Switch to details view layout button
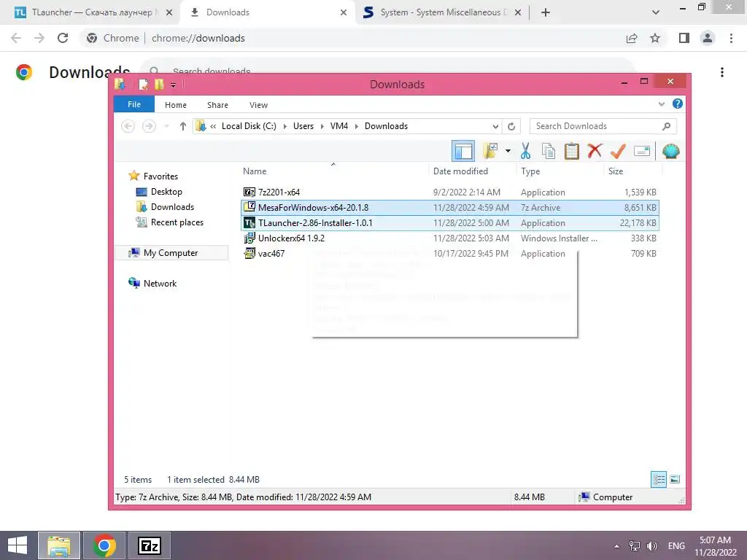Viewport: 747px width, 560px height. point(659,479)
